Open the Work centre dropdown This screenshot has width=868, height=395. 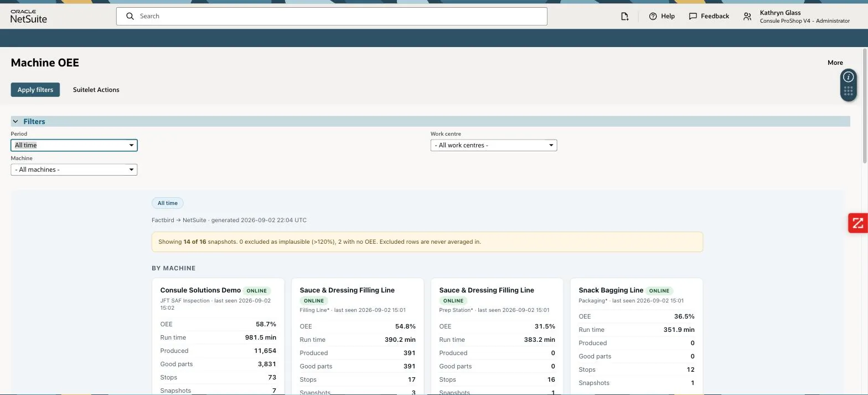coord(494,145)
